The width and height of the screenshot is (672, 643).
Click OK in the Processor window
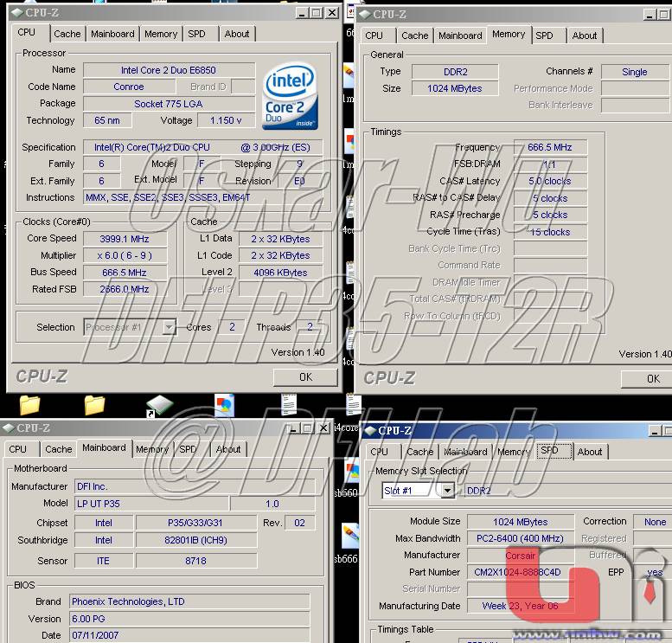click(305, 377)
